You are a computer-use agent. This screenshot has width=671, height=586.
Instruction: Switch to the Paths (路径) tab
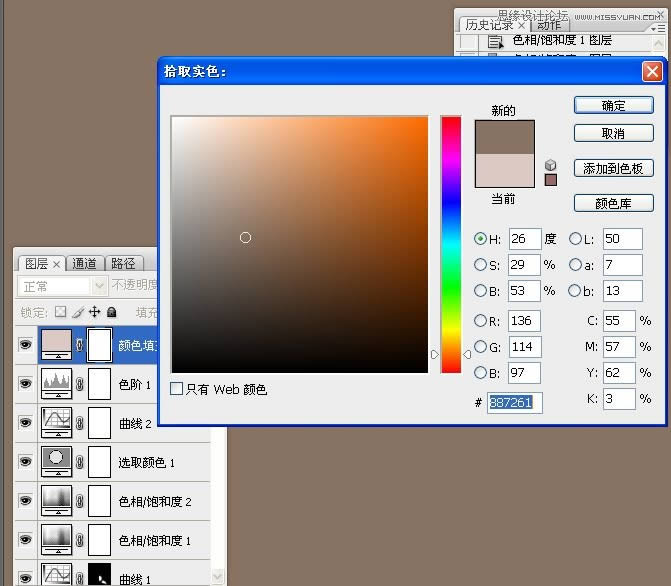tap(124, 263)
